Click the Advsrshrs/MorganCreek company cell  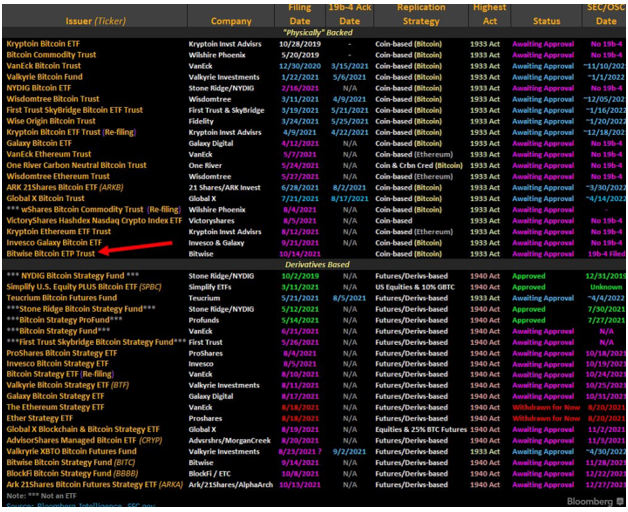pyautogui.click(x=229, y=440)
